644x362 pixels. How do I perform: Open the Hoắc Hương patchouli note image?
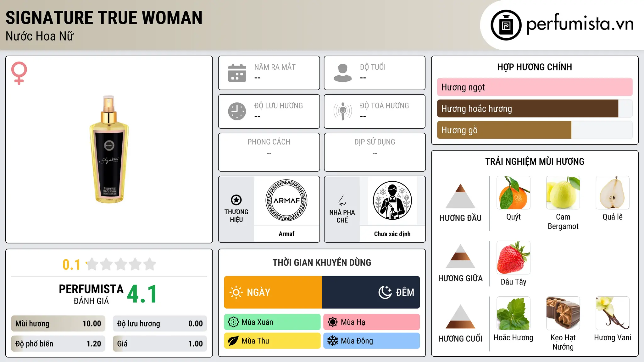[514, 313]
